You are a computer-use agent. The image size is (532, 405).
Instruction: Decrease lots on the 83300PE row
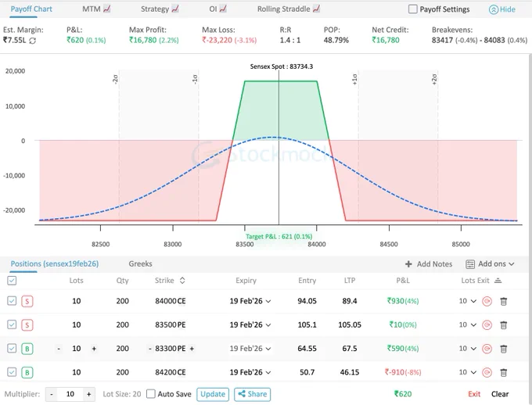(59, 349)
